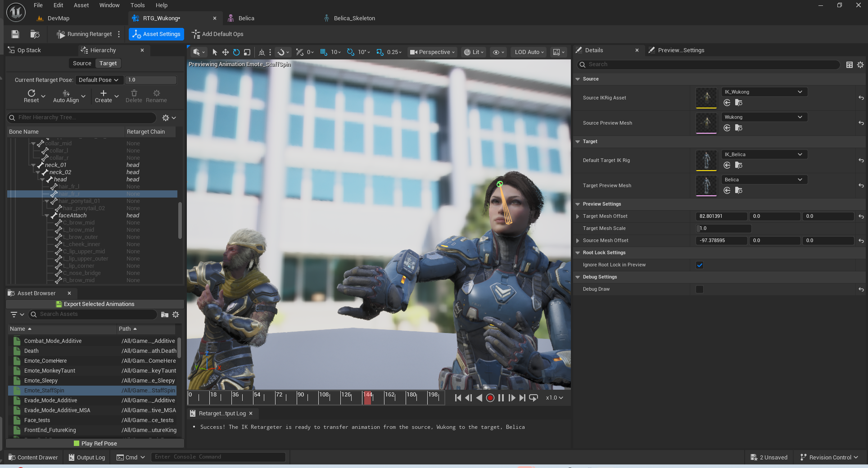This screenshot has height=468, width=868.
Task: Enable the Debug Draw checkbox
Action: [700, 289]
